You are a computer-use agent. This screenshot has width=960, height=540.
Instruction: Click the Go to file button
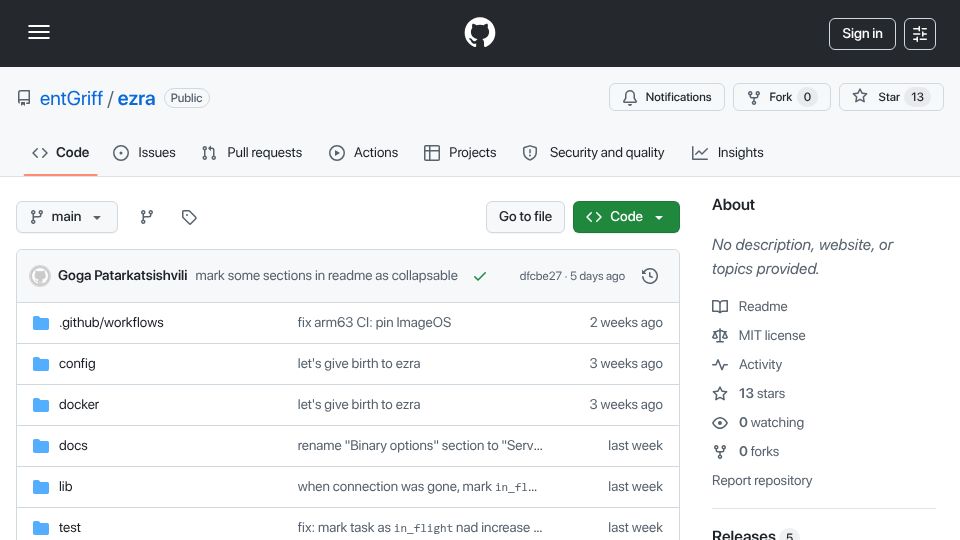pyautogui.click(x=525, y=217)
